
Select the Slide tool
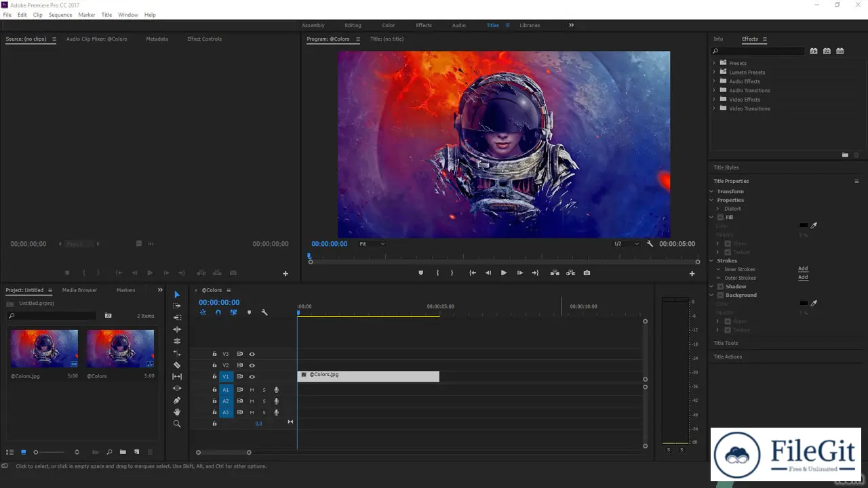point(177,388)
